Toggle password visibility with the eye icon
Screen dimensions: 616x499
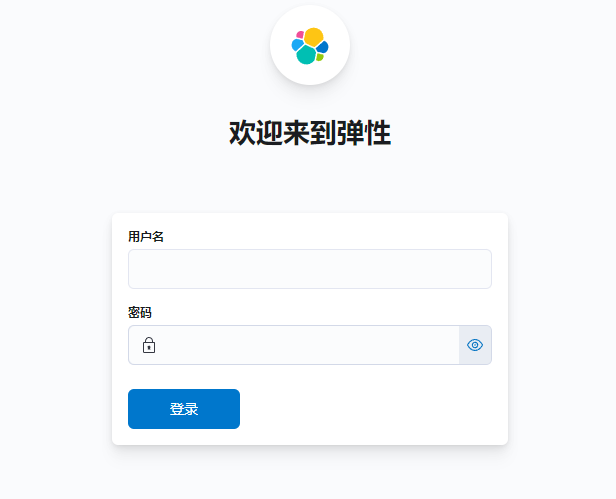(x=475, y=345)
